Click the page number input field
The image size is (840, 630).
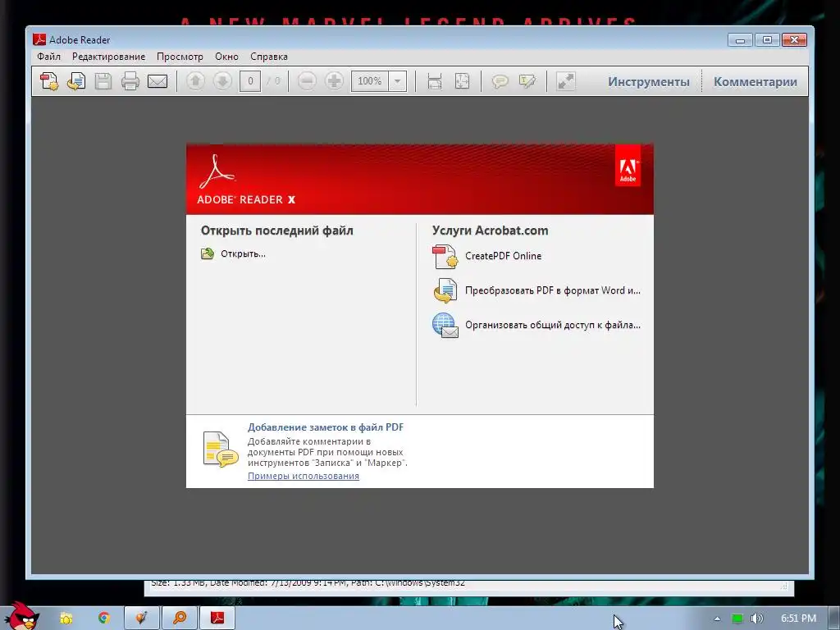(x=250, y=81)
